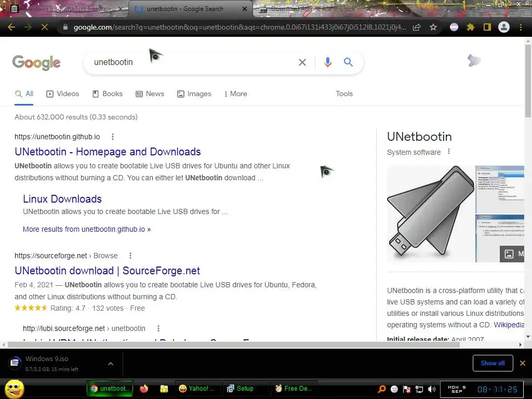Open UNetbootin - Homepage and Downloads result
532x399 pixels.
coord(108,152)
